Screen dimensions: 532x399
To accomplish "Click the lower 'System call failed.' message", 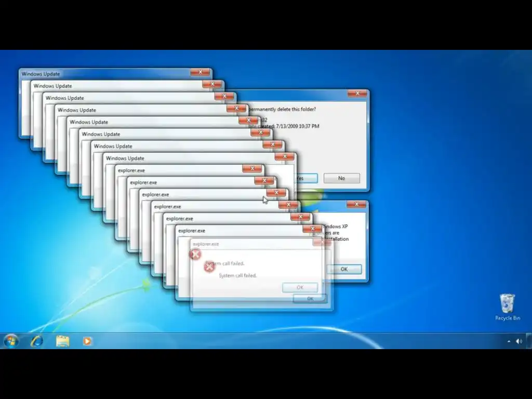I will tap(238, 275).
